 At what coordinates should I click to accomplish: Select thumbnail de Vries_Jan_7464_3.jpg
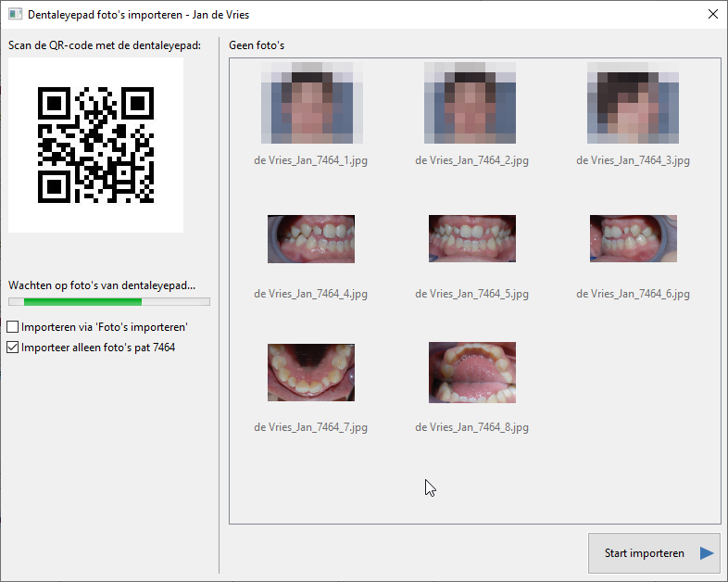point(633,103)
